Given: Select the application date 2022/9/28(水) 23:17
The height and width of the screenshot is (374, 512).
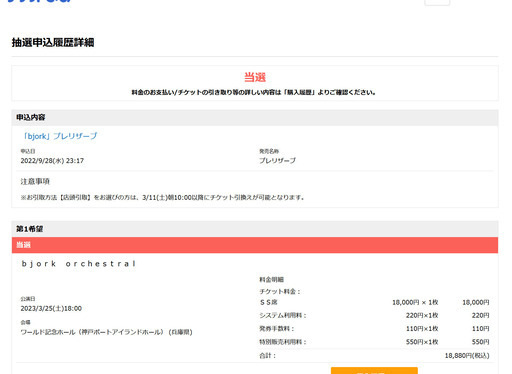Looking at the screenshot, I should pos(52,161).
